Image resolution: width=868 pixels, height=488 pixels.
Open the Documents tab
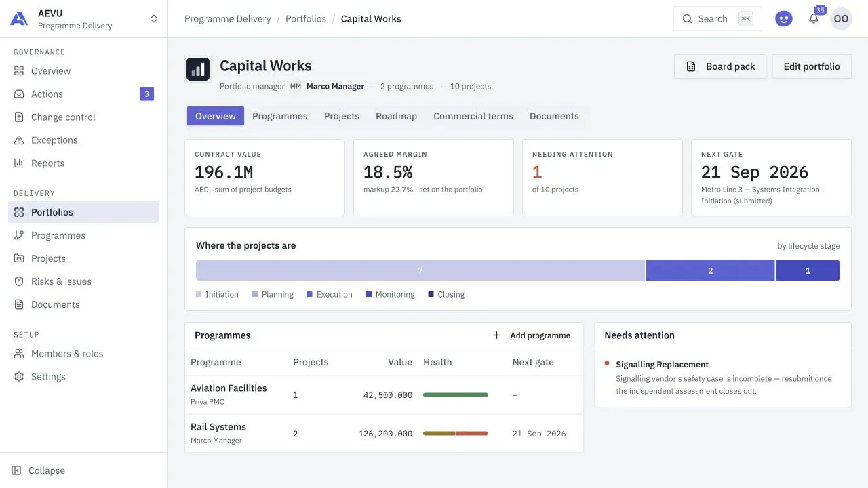[554, 116]
